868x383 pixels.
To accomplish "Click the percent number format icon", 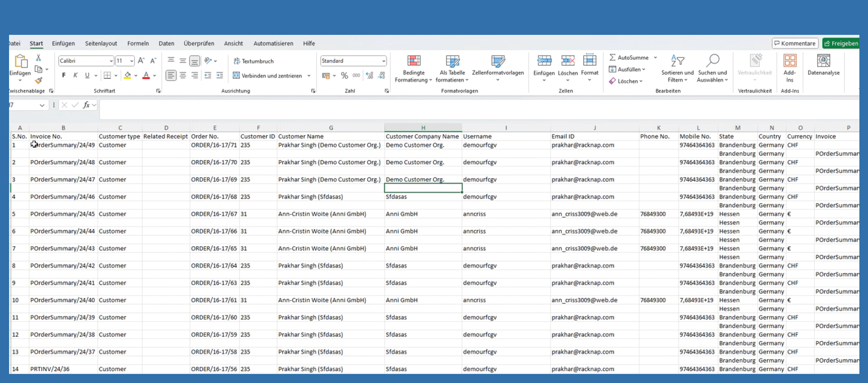I will click(x=345, y=76).
